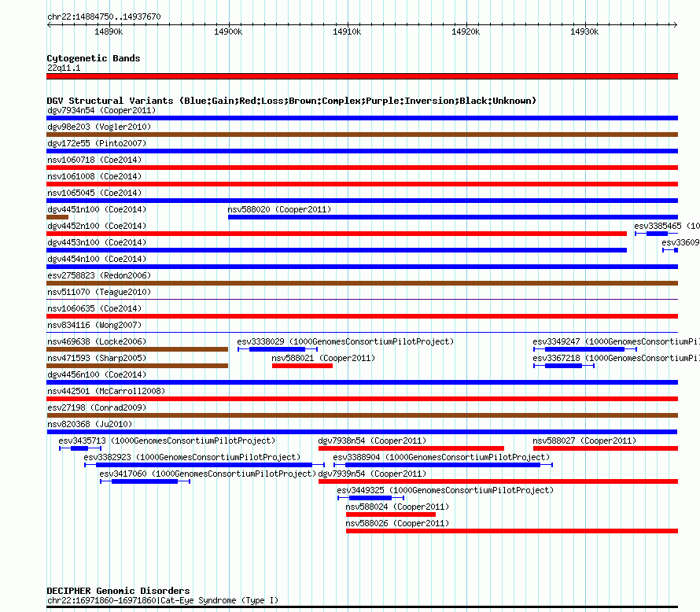The image size is (700, 612).
Task: Click the red 22q11.1 cytogenetic band bar
Action: [x=362, y=76]
